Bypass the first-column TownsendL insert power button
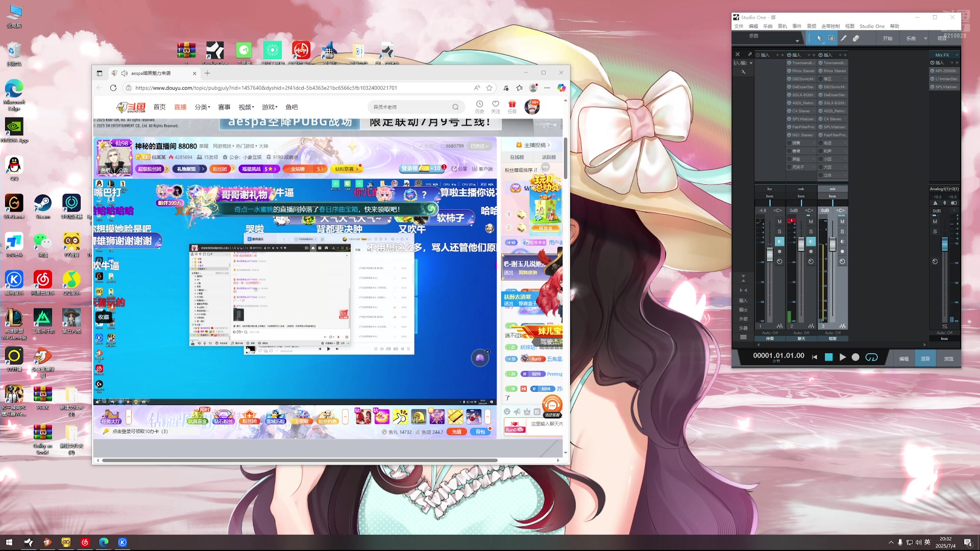 [789, 63]
